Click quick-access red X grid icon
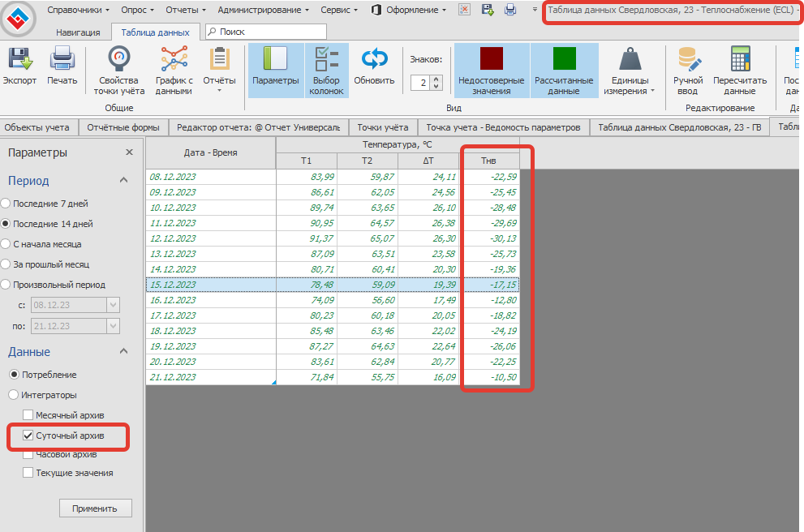This screenshot has width=804, height=532. click(x=464, y=9)
